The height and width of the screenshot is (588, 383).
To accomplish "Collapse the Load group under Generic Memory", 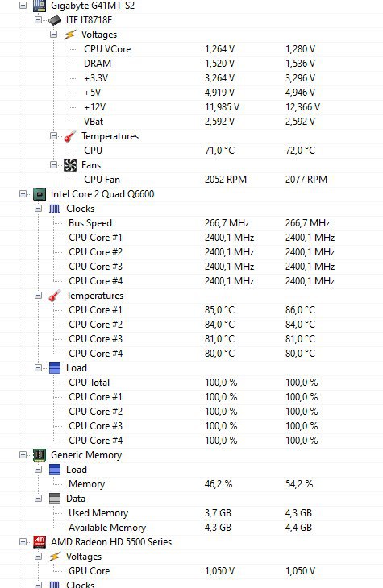I will [x=39, y=469].
